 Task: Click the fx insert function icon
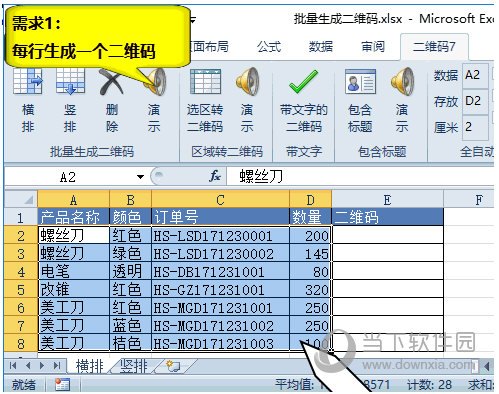[215, 176]
